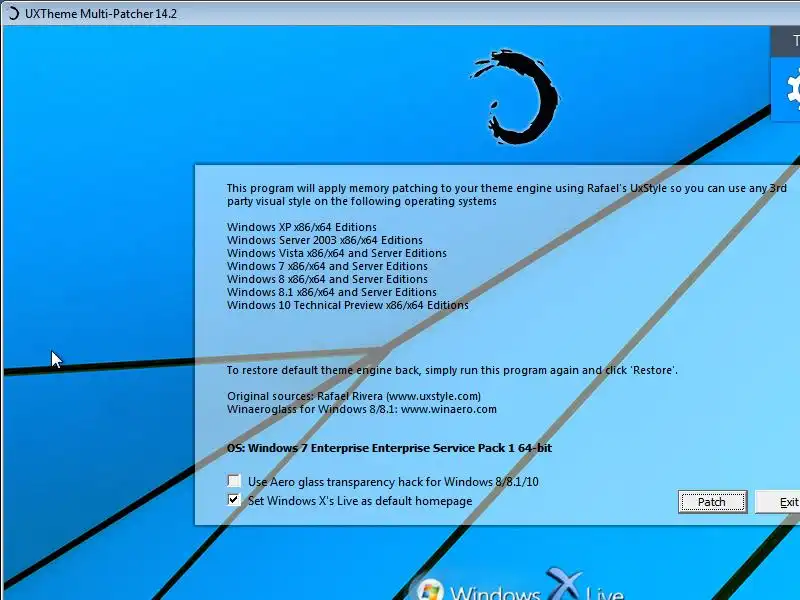The image size is (800, 600).
Task: Click 'Original sources: Rafael Rivera' line
Action: [x=354, y=396]
